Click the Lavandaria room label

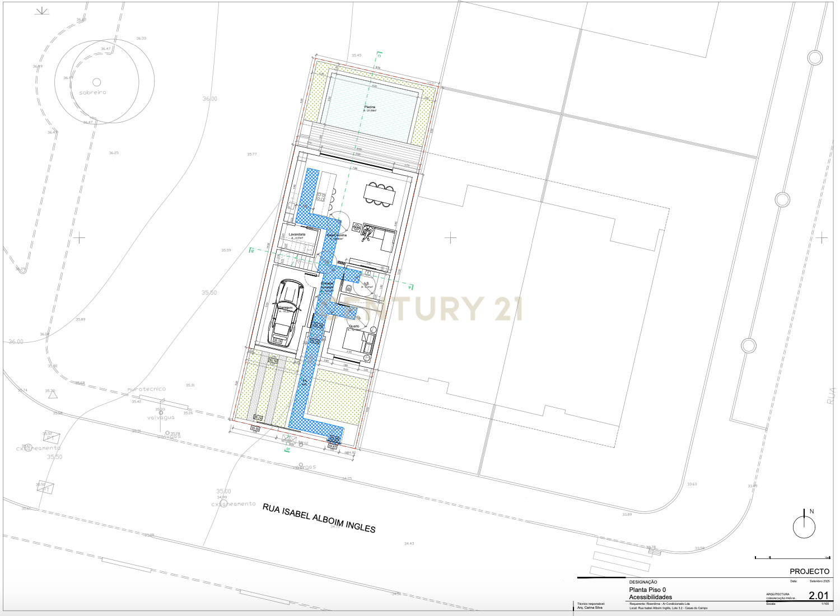[x=297, y=235]
